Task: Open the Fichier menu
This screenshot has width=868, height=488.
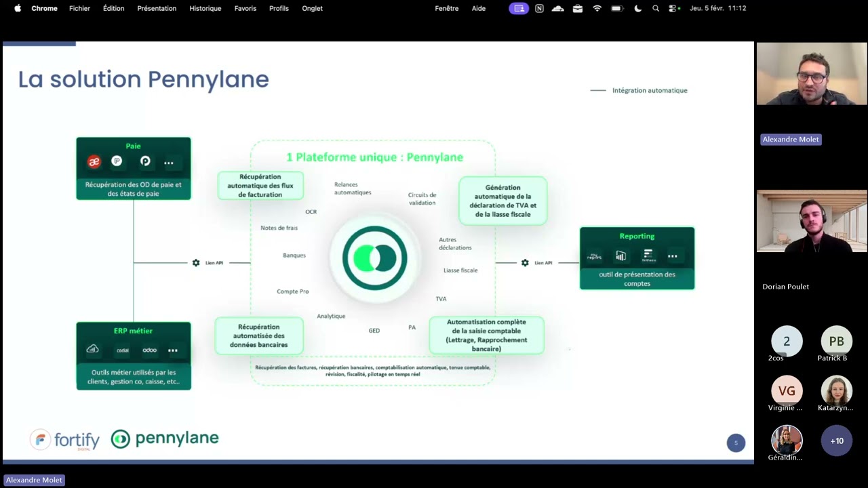Action: point(79,8)
